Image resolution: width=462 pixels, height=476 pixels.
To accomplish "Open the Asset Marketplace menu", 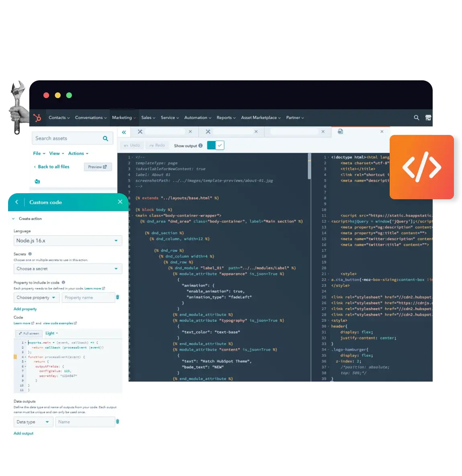I will tap(261, 118).
